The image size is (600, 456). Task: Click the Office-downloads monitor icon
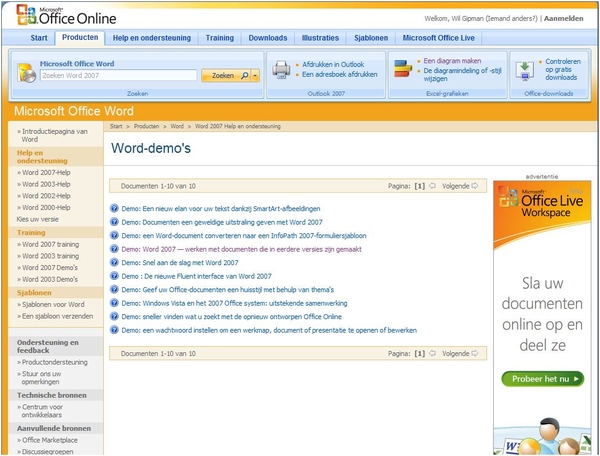tap(525, 70)
